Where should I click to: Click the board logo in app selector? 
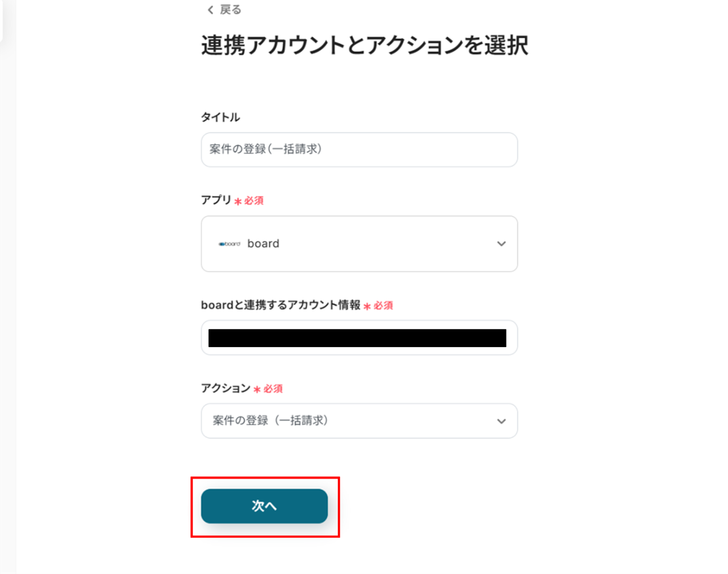(x=229, y=244)
